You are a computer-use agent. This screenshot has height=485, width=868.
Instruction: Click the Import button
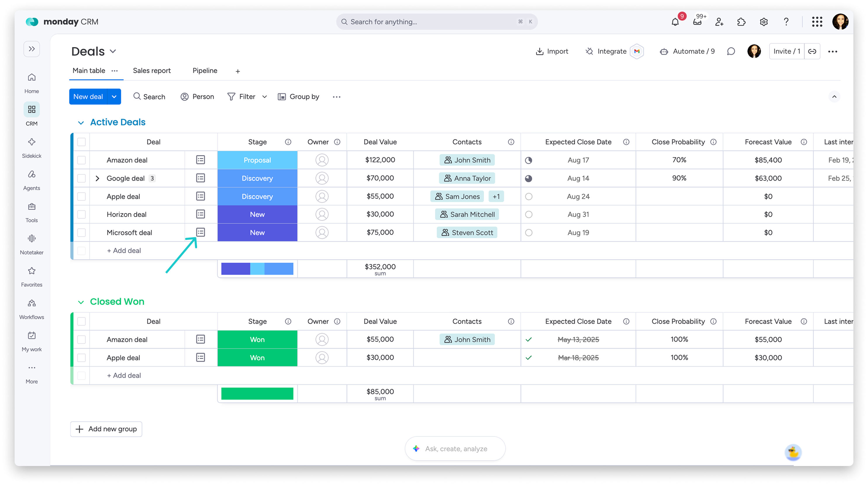point(552,51)
